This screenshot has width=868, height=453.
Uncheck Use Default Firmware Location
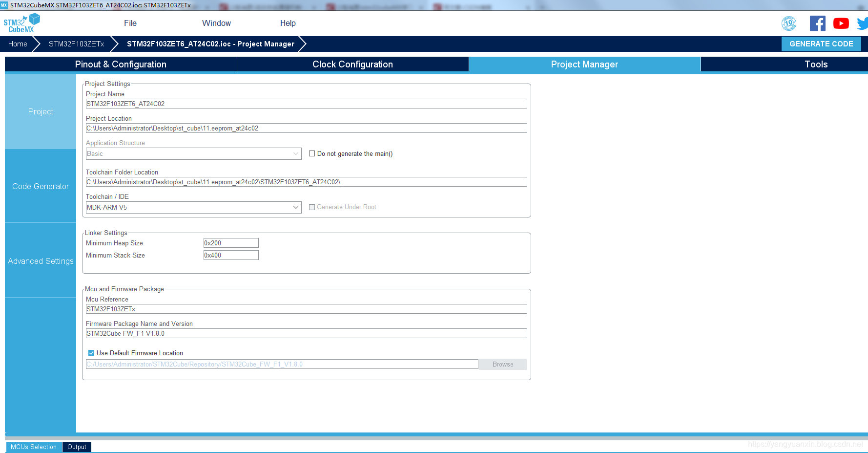pos(91,353)
